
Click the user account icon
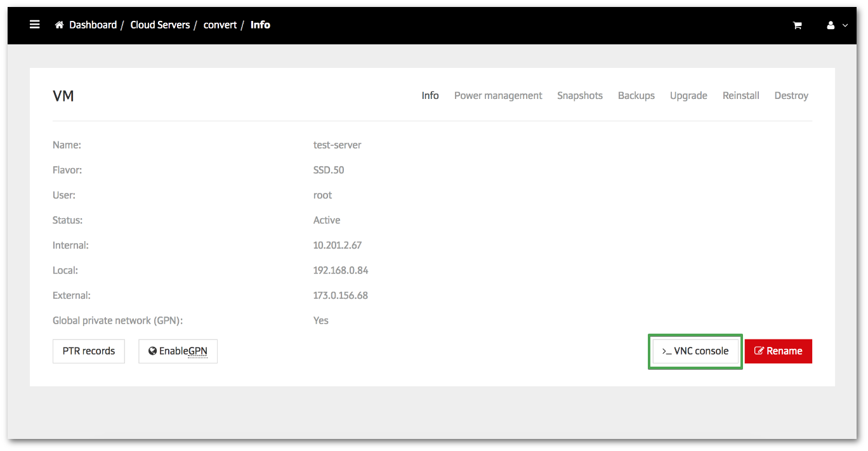point(831,25)
